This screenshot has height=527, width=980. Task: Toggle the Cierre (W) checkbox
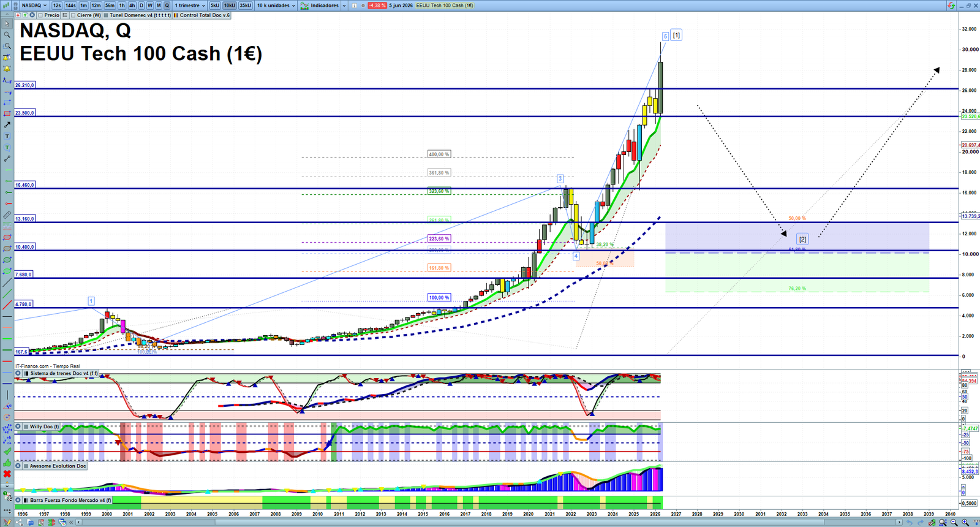(73, 15)
